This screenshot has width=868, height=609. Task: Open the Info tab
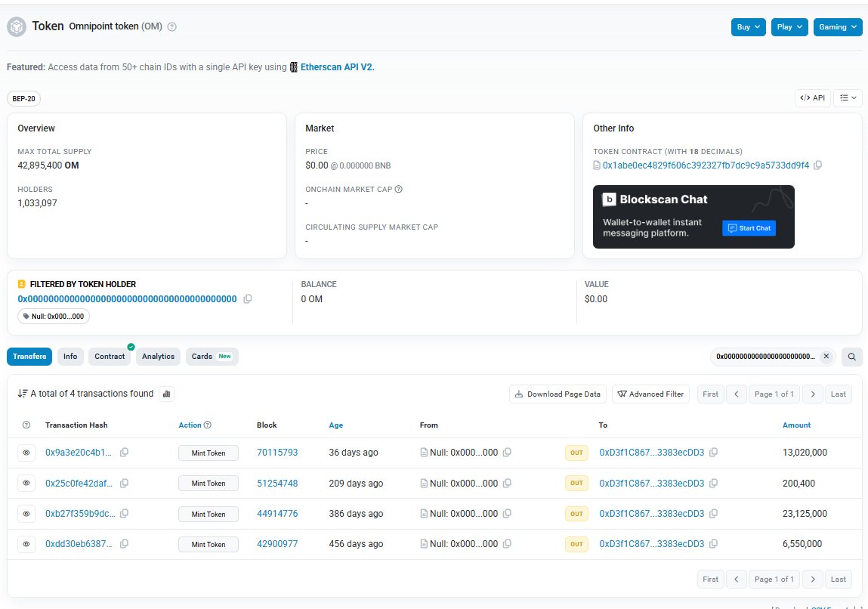(x=70, y=357)
